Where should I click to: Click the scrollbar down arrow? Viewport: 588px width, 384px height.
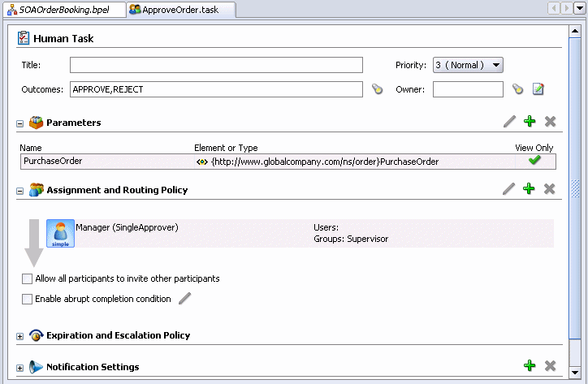point(575,373)
